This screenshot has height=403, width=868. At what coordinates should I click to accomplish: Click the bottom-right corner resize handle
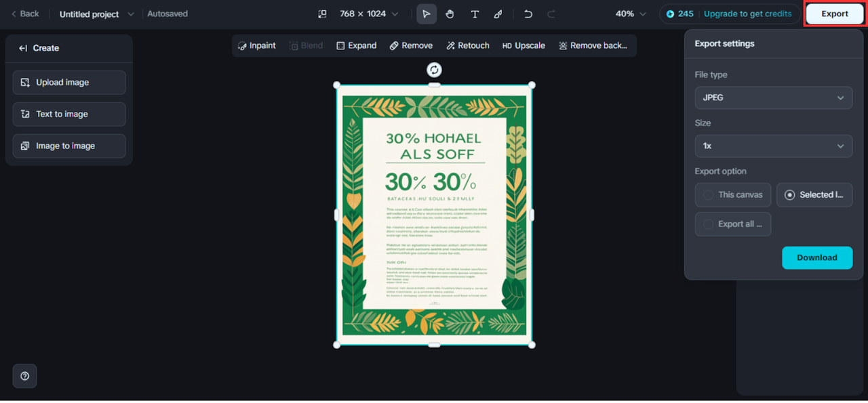[532, 345]
